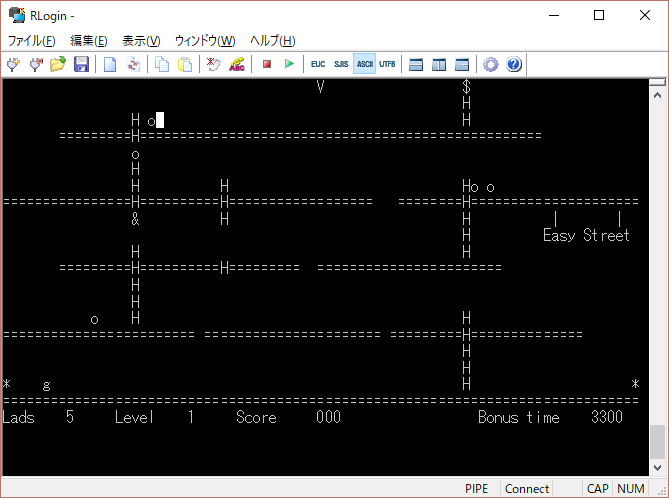Click the save floppy disk icon

pyautogui.click(x=81, y=64)
